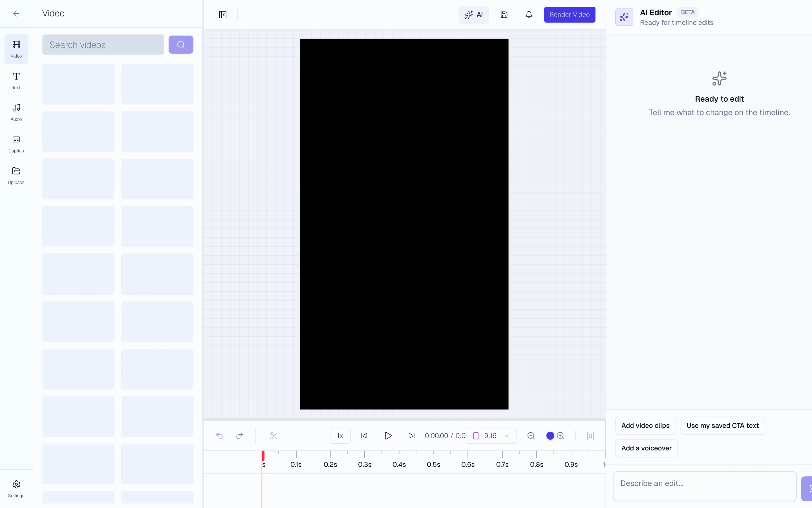The image size is (812, 508).
Task: Open the 9:16 aspect ratio dropdown
Action: 491,436
